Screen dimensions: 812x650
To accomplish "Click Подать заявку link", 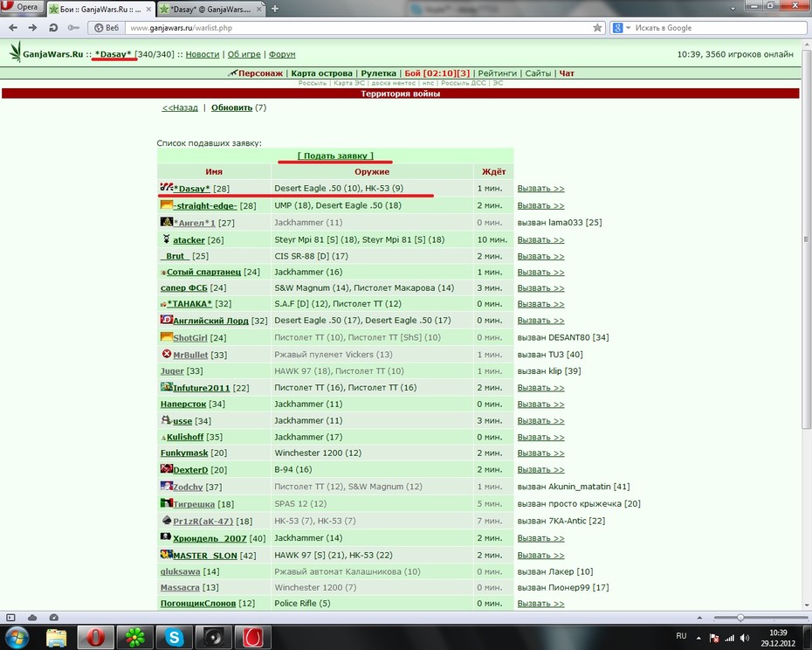I will pos(335,156).
